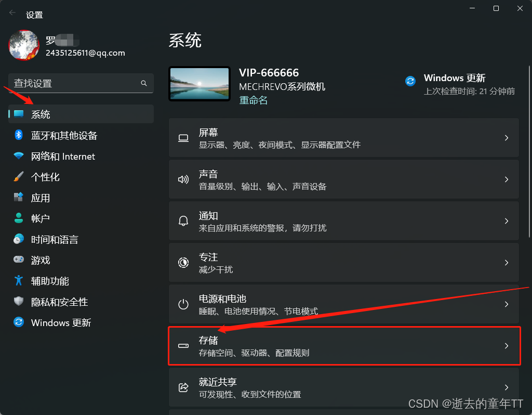Viewport: 532px width, 415px height.
Task: Select 系统 in the sidebar
Action: tap(81, 114)
